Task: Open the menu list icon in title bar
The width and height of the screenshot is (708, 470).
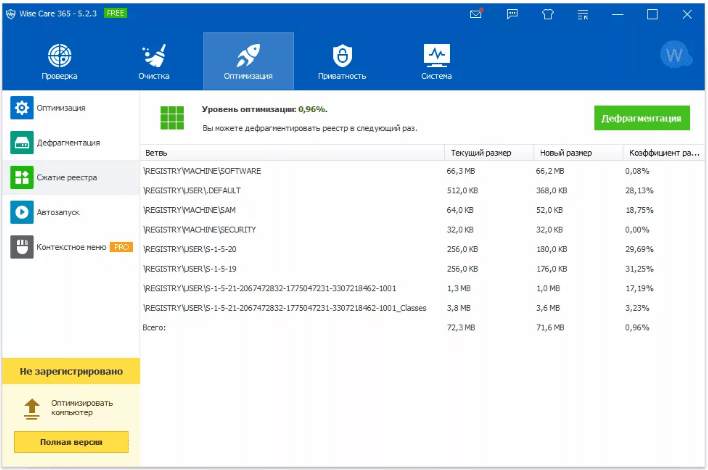Action: pyautogui.click(x=583, y=14)
